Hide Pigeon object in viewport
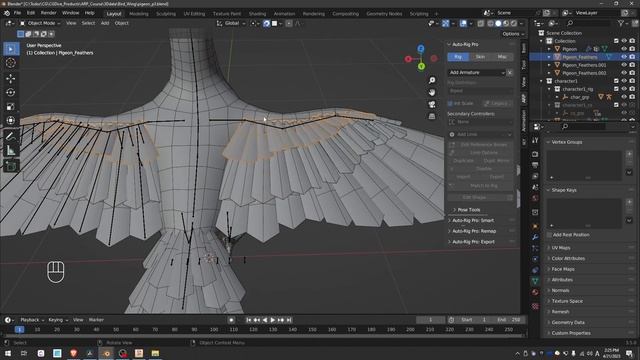Viewport: 640px width, 360px height. click(624, 49)
